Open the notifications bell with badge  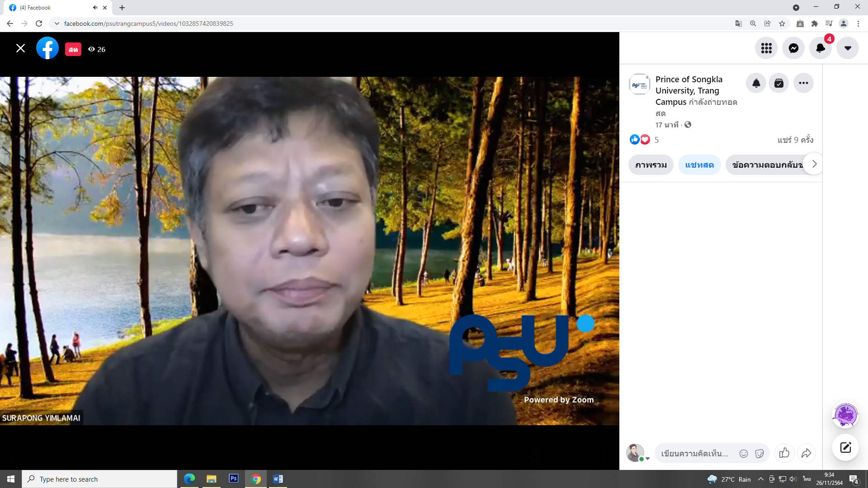tap(821, 48)
